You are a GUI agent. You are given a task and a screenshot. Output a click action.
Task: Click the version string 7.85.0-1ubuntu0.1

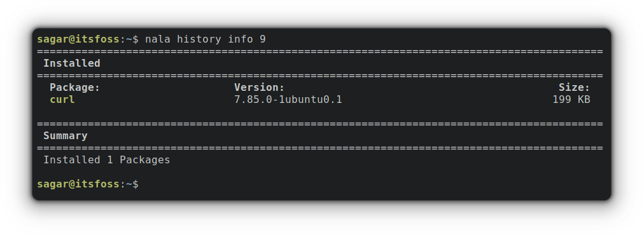point(288,100)
